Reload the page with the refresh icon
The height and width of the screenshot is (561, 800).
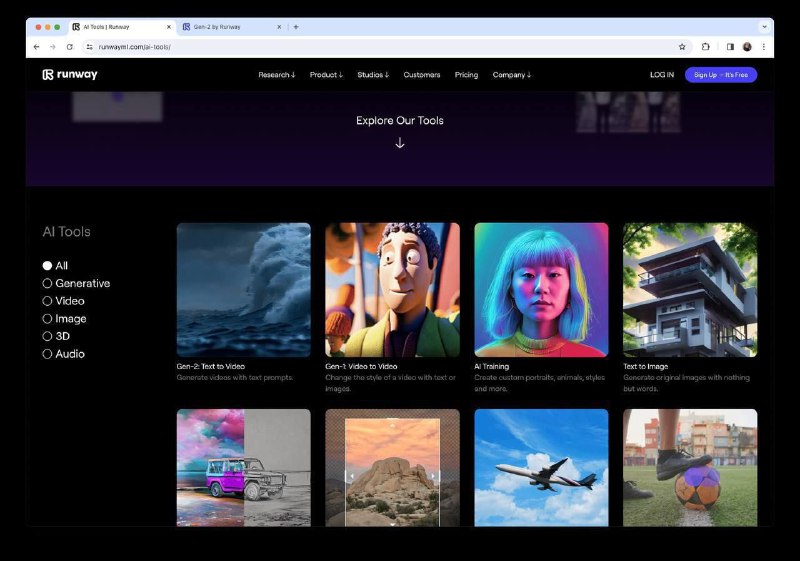69,47
